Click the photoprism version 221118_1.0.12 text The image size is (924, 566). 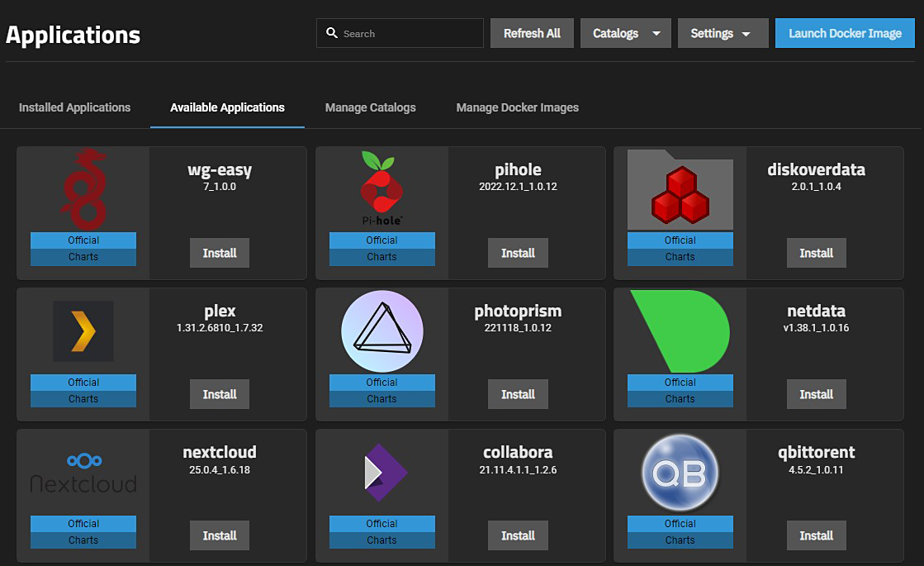click(518, 328)
